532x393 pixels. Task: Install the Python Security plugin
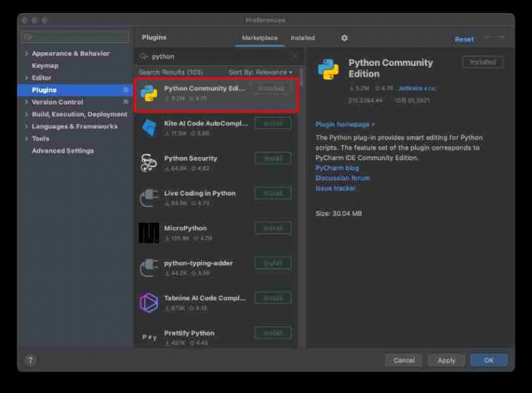click(x=273, y=158)
